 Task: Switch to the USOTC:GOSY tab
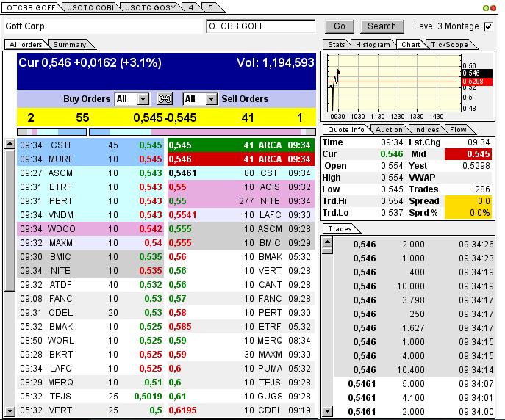click(150, 8)
